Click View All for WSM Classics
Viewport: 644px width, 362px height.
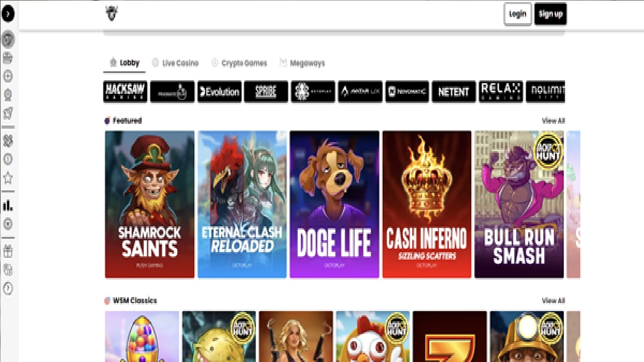coord(553,301)
